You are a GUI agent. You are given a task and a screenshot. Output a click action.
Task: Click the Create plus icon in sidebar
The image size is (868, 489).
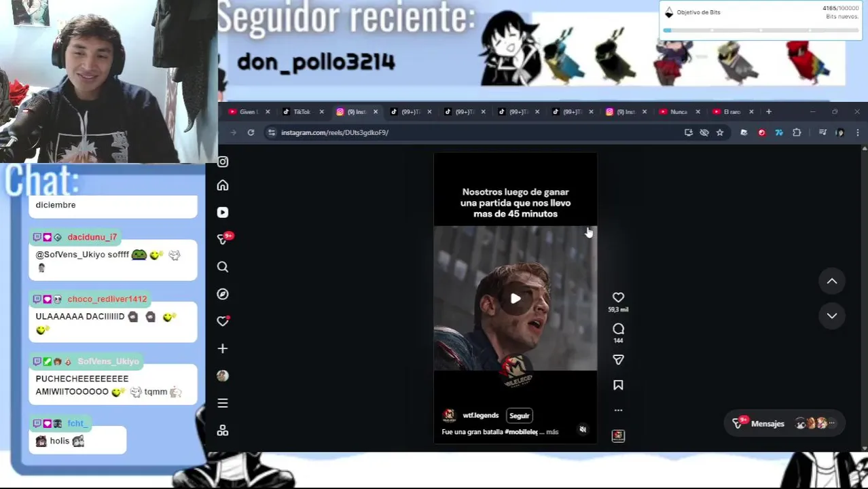[223, 348]
